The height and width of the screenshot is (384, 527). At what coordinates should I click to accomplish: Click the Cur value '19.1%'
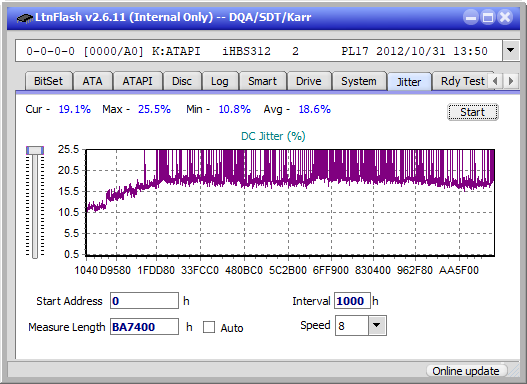(x=75, y=109)
